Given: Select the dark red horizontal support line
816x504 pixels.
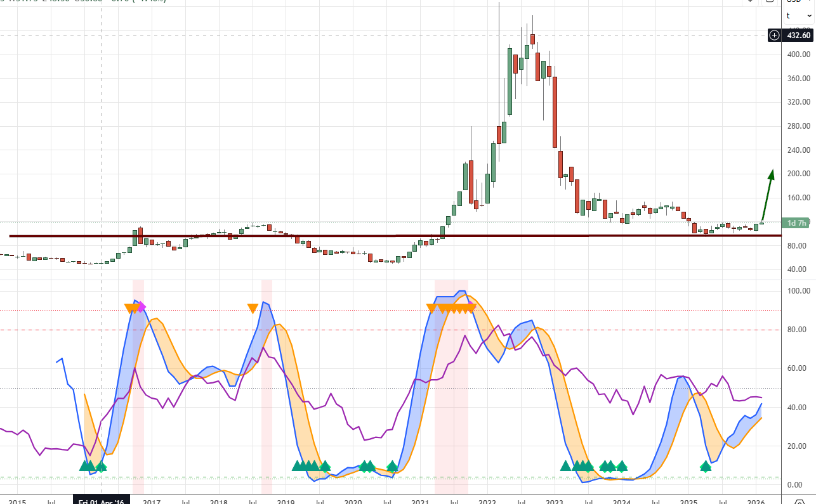Looking at the screenshot, I should [317, 236].
